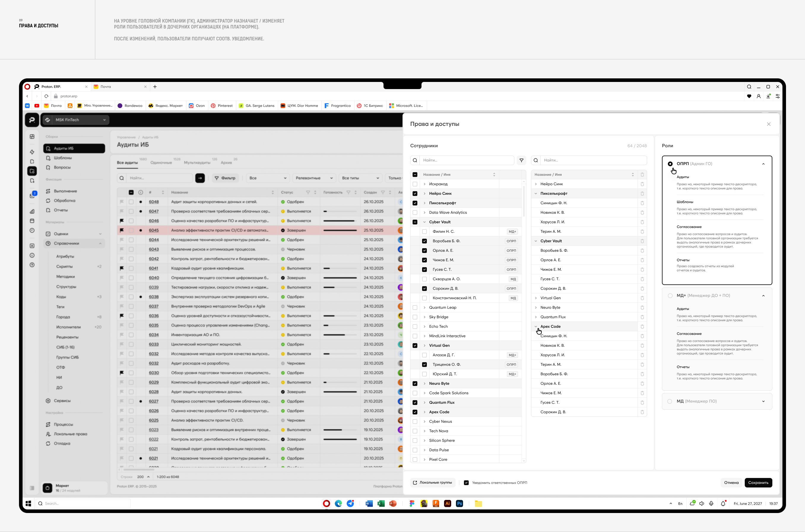Focus the employees Найти search field
Viewport: 805px width, 532px height.
point(467,160)
